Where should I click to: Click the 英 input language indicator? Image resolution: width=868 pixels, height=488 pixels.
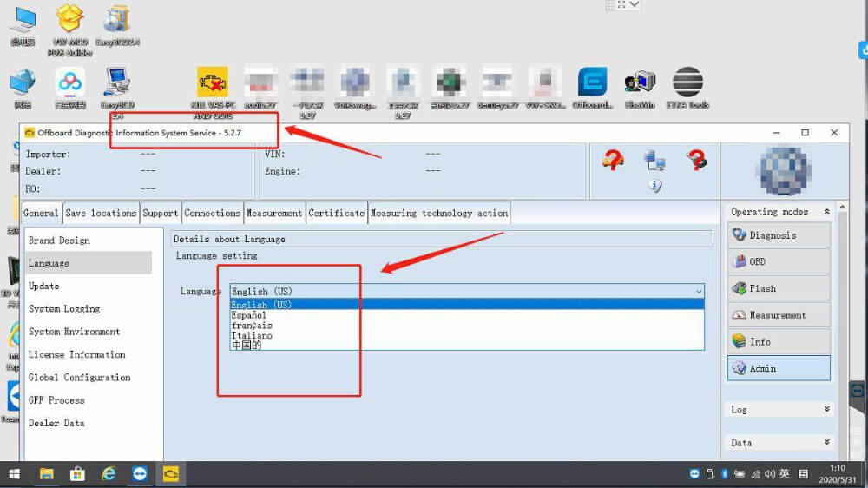click(x=785, y=474)
